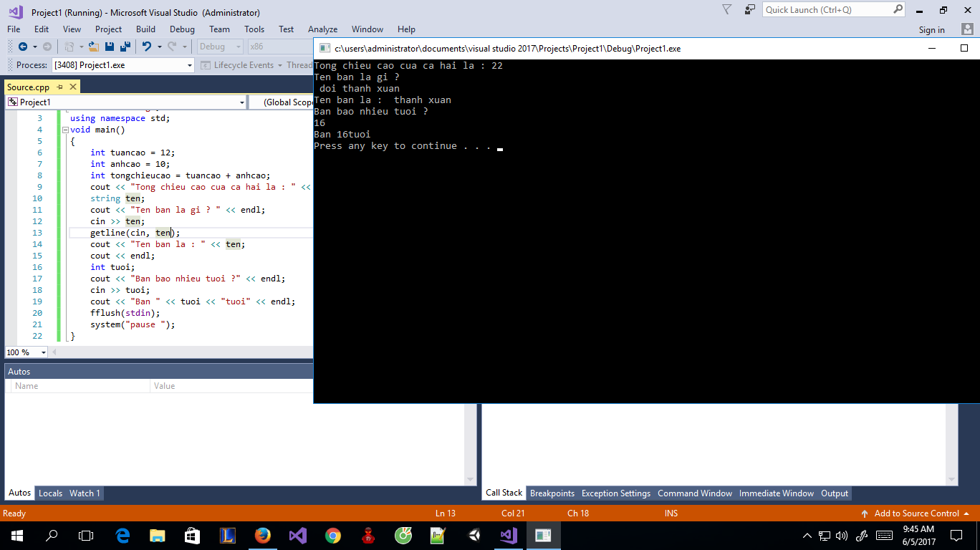Click the Open File folder icon

[x=94, y=47]
